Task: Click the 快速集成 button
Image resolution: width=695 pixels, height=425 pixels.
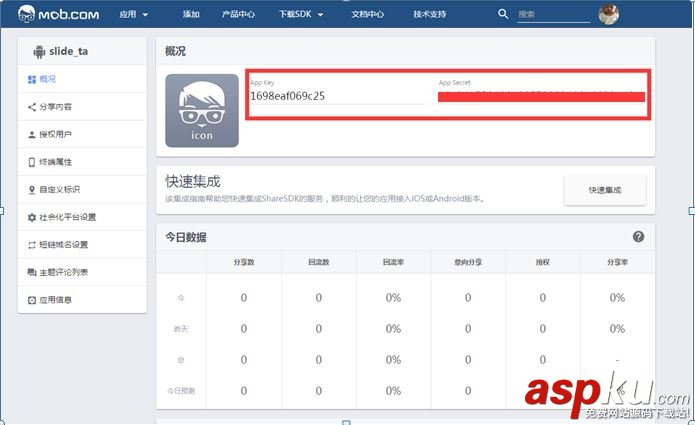Action: 605,190
